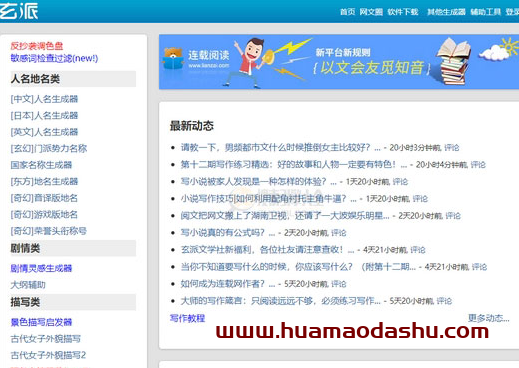Click the 玄派 site logo
The height and width of the screenshot is (368, 519).
pyautogui.click(x=19, y=11)
